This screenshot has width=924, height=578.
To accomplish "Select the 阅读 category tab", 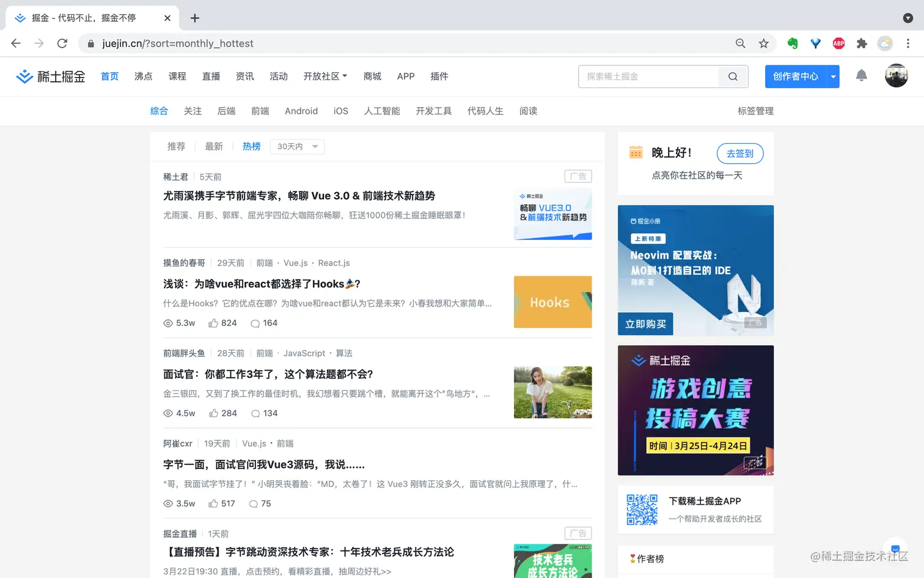I will (528, 111).
